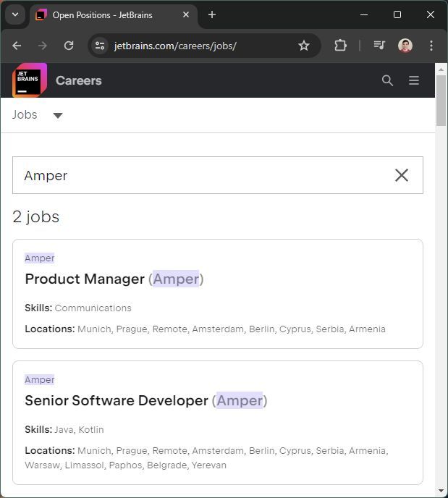
Task: Open the Senior Software Developer (Amper) job
Action: [x=146, y=400]
